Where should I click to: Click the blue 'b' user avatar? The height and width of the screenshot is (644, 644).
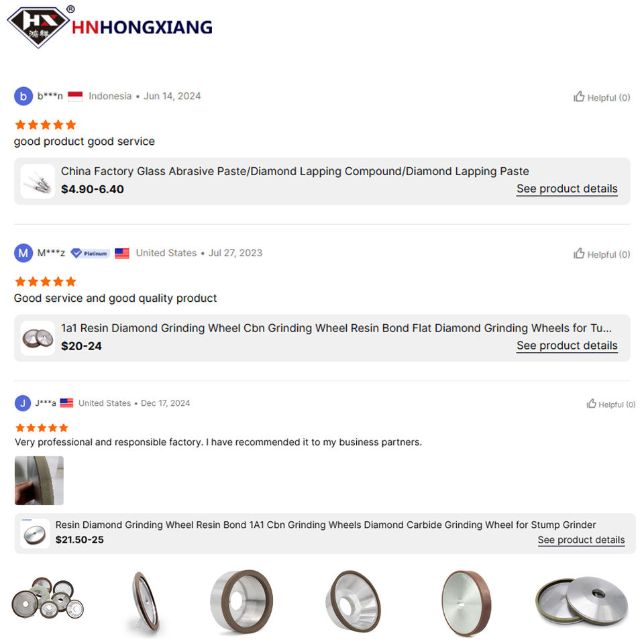[23, 96]
